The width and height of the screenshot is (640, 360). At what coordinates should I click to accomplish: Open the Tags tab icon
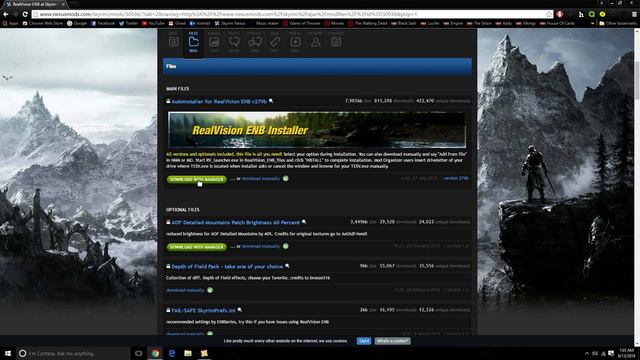click(x=275, y=42)
